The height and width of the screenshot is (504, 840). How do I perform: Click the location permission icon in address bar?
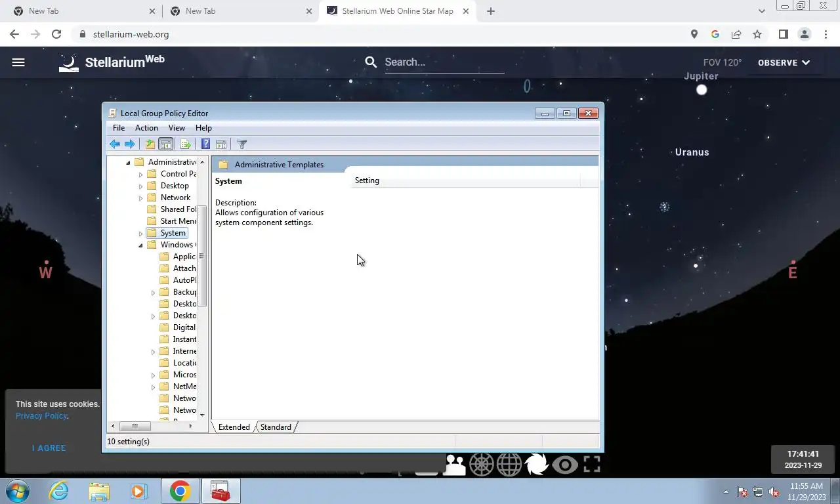pos(694,34)
